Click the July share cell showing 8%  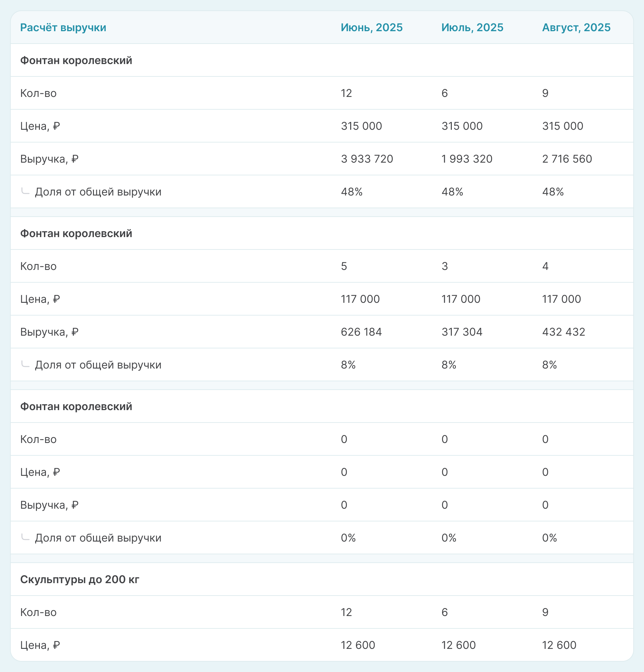(x=449, y=365)
